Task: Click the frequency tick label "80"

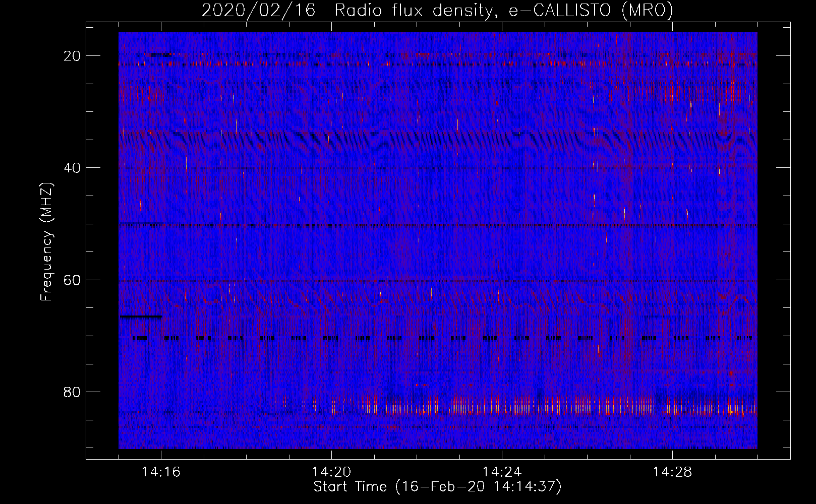Action: pos(73,392)
